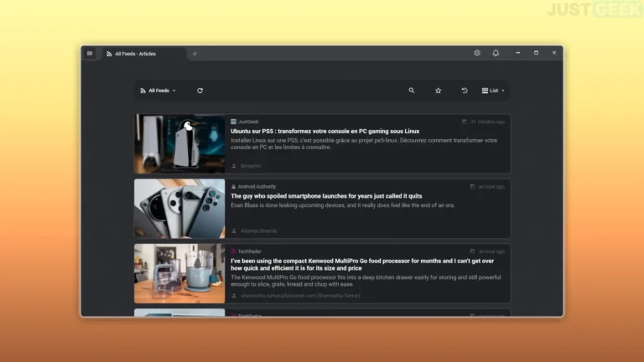This screenshot has height=362, width=644.
Task: Open 'The guy who spoiled smartphone launches' title
Action: 326,196
